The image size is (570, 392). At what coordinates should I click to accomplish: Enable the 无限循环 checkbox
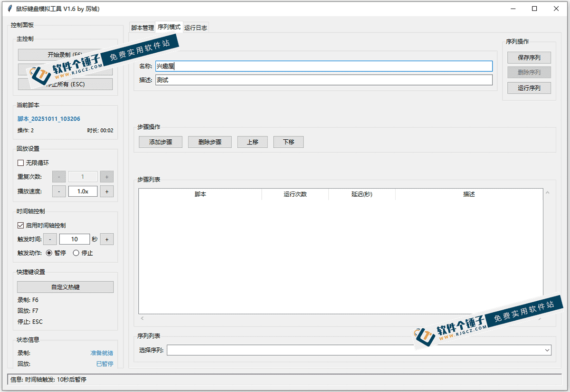(x=20, y=163)
